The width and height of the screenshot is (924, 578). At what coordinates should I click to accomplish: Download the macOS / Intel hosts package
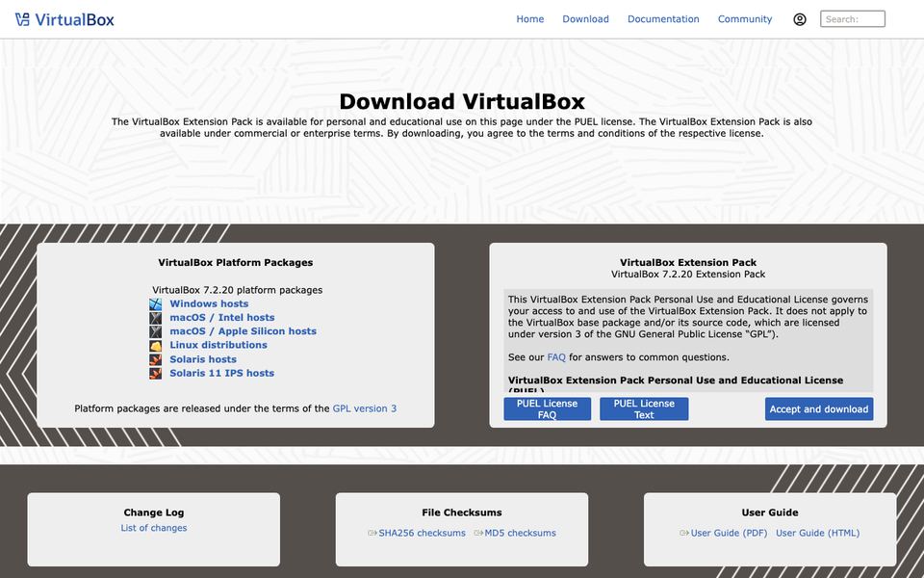pyautogui.click(x=222, y=317)
